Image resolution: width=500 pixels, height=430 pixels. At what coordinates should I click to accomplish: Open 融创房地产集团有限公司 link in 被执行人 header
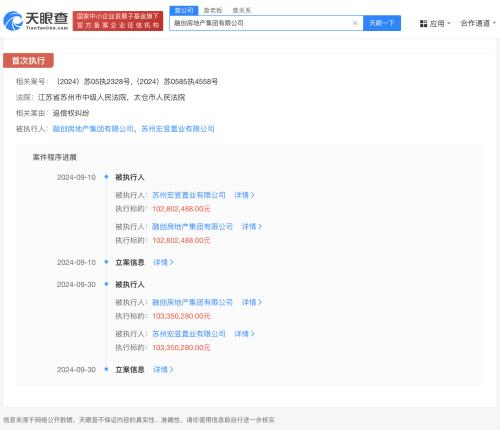pos(93,129)
